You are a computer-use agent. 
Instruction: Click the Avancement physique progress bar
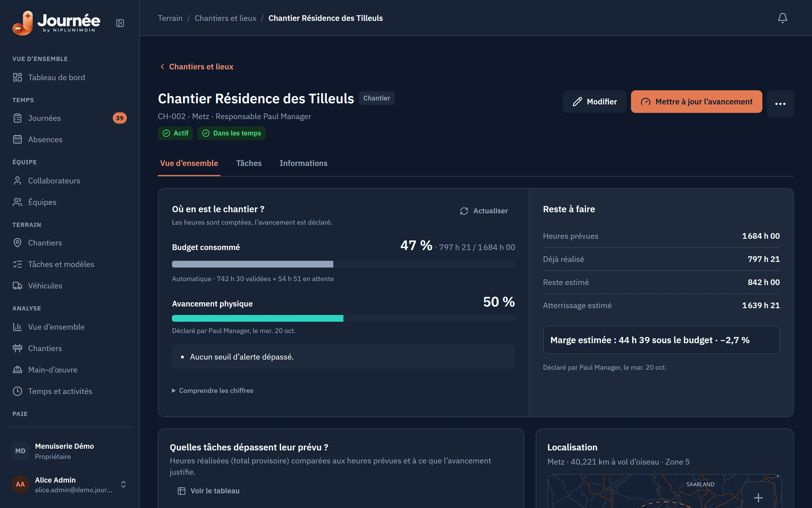point(343,318)
